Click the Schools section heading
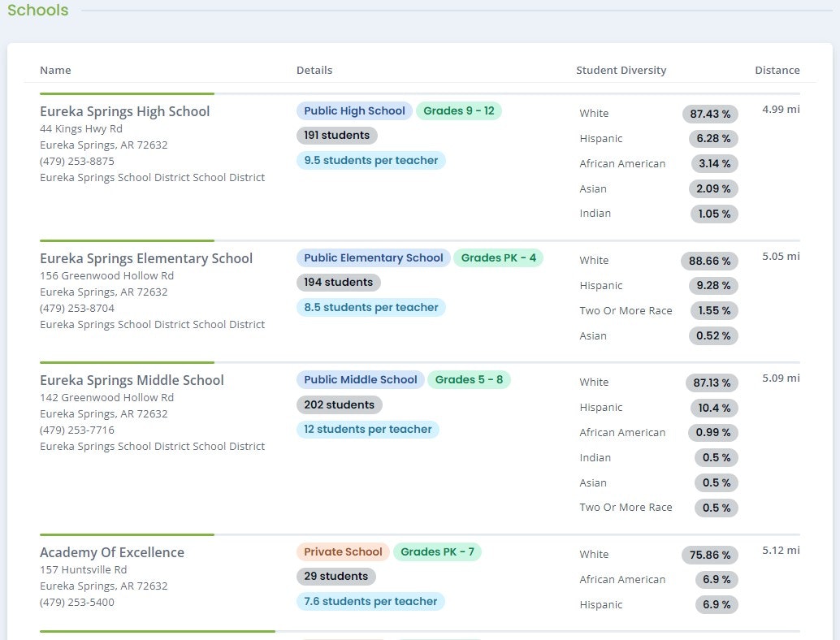 tap(37, 11)
